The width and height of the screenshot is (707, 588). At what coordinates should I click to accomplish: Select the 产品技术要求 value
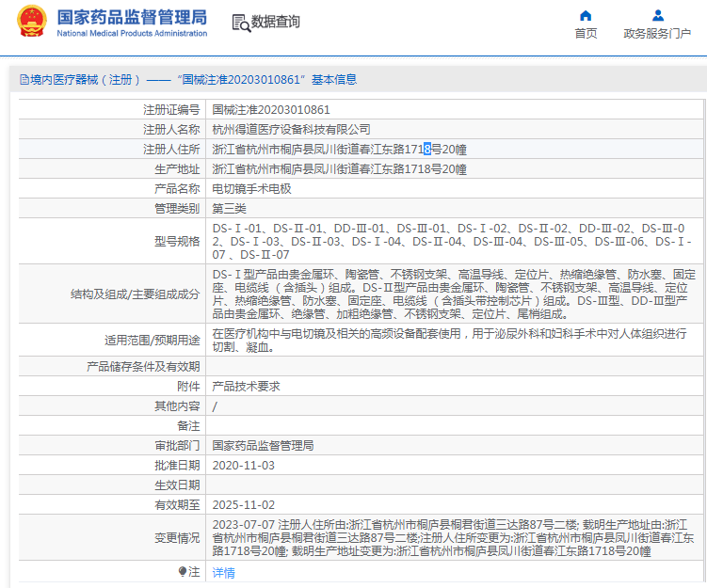[x=247, y=386]
